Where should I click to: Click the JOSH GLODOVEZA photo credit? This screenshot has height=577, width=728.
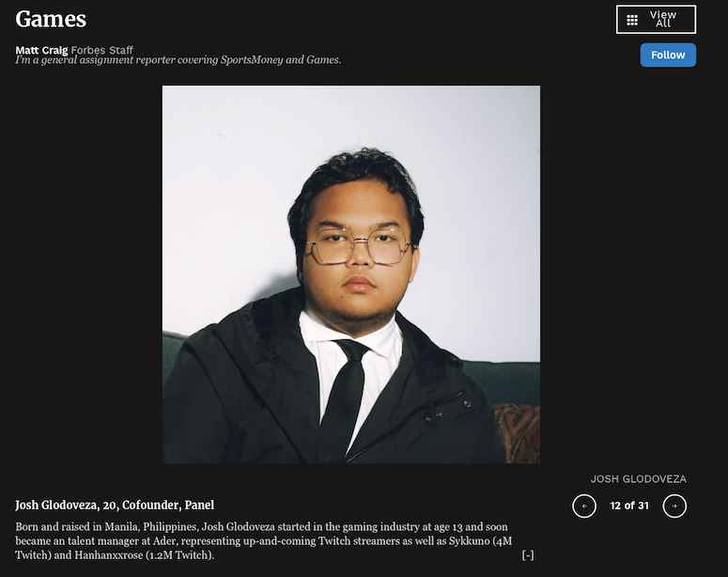pos(639,479)
